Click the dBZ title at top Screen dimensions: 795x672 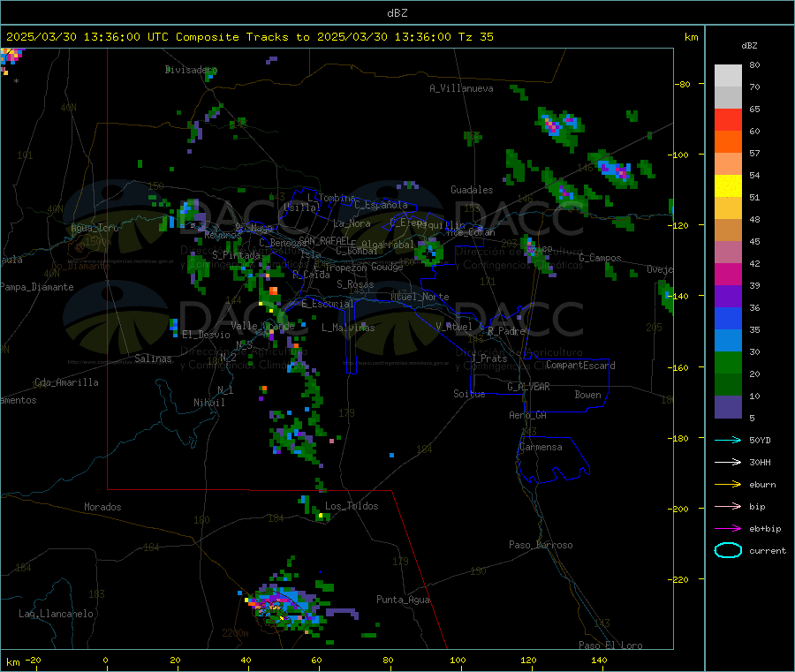coord(397,13)
